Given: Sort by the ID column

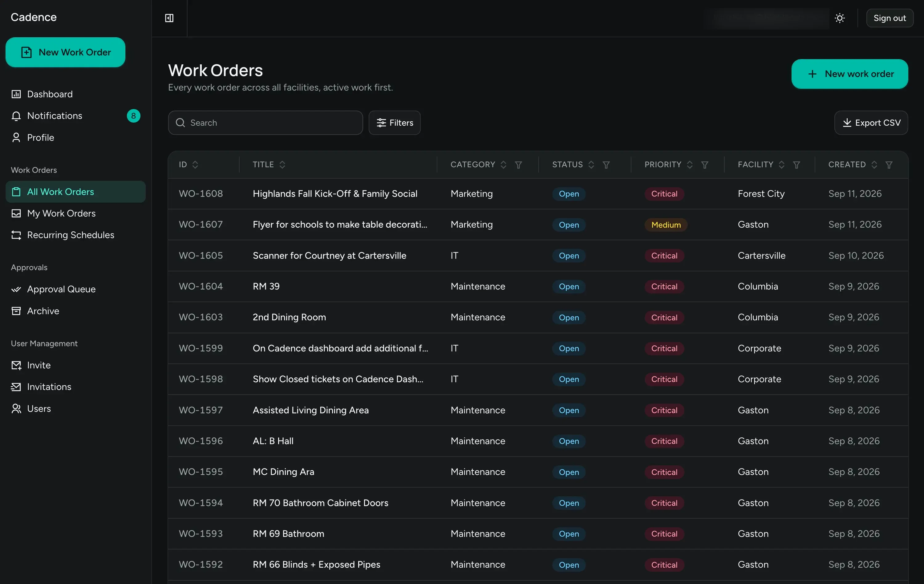Looking at the screenshot, I should click(195, 164).
